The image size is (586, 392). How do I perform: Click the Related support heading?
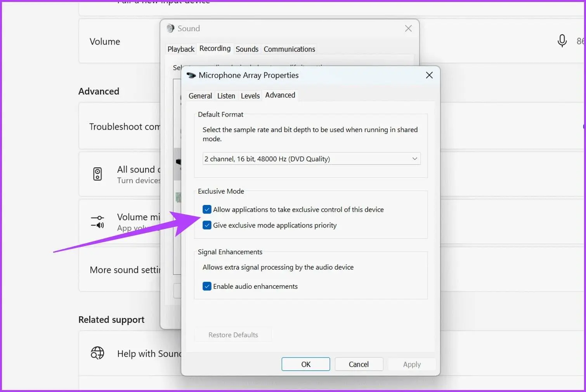point(111,319)
